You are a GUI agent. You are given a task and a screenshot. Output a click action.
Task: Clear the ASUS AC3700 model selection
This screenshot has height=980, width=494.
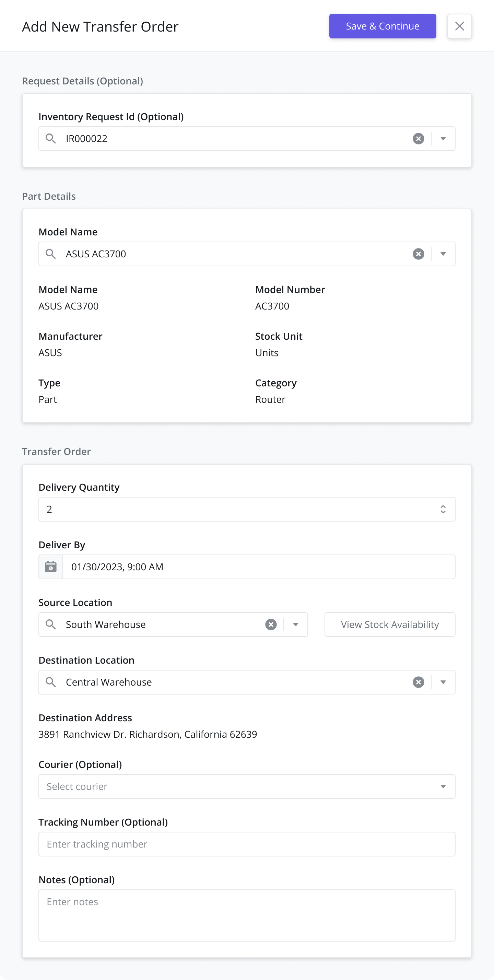[418, 254]
